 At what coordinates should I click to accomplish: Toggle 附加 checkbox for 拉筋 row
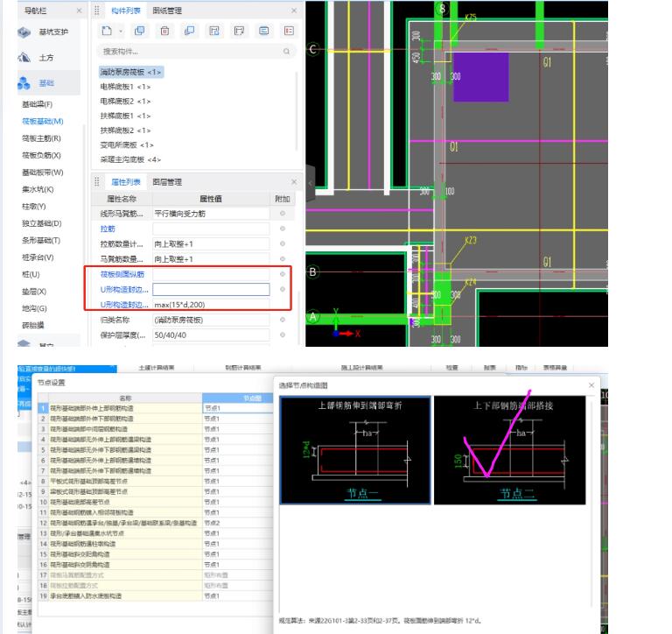pos(283,229)
